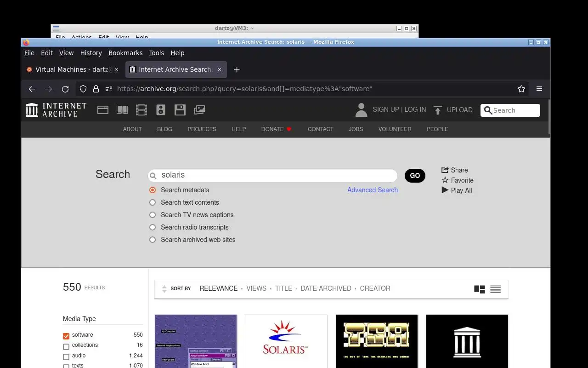The image size is (588, 368).
Task: Open the Video (film) icon
Action: pyautogui.click(x=141, y=110)
